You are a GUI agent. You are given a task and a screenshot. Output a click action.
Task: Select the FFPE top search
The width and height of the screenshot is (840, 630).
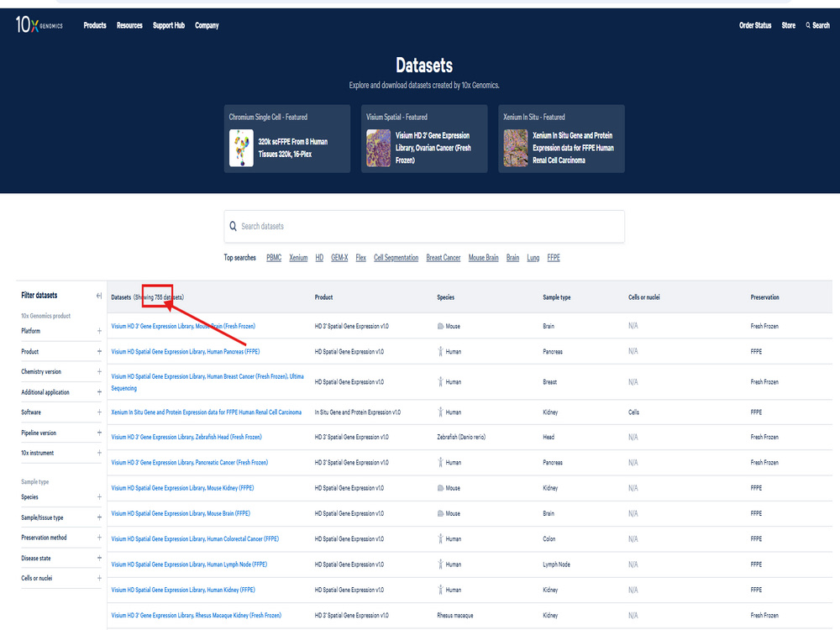click(554, 258)
